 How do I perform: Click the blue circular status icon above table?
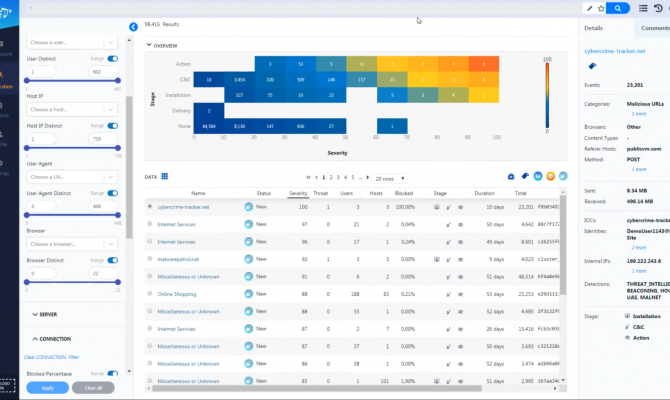[x=538, y=176]
